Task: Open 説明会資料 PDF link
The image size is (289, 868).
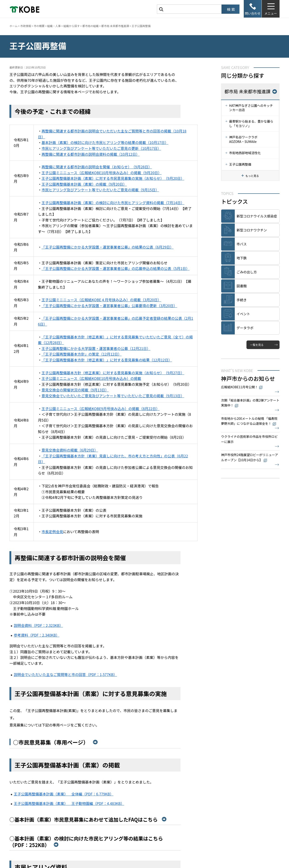Action: (x=38, y=626)
